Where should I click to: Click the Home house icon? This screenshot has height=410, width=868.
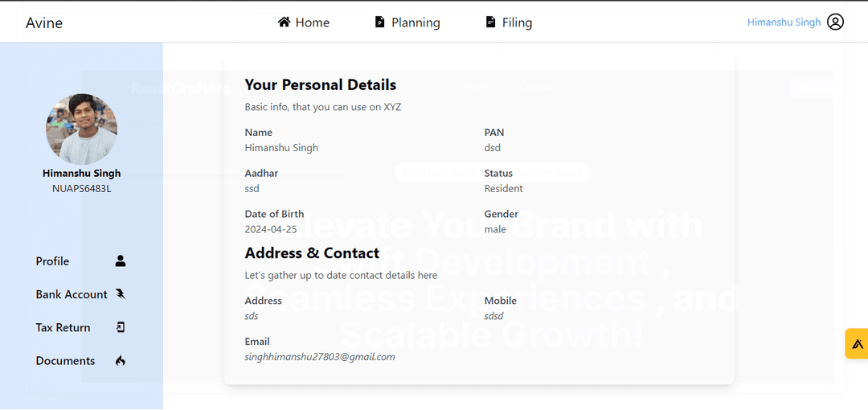[x=284, y=23]
